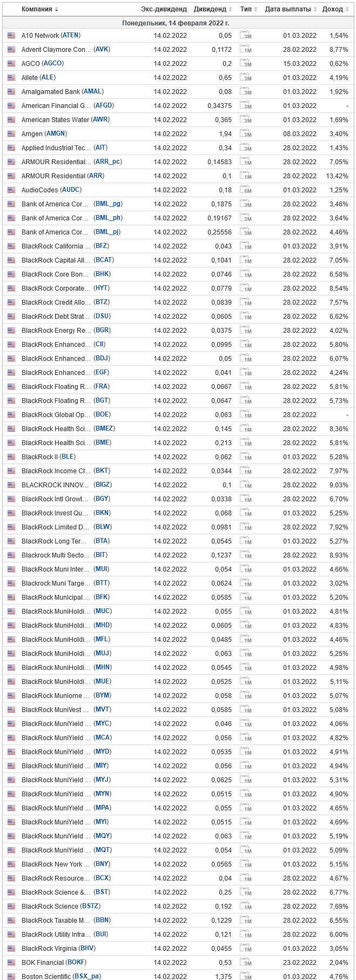
Task: Click the flag icon beside BlackRock Virginia
Action: coord(11,948)
